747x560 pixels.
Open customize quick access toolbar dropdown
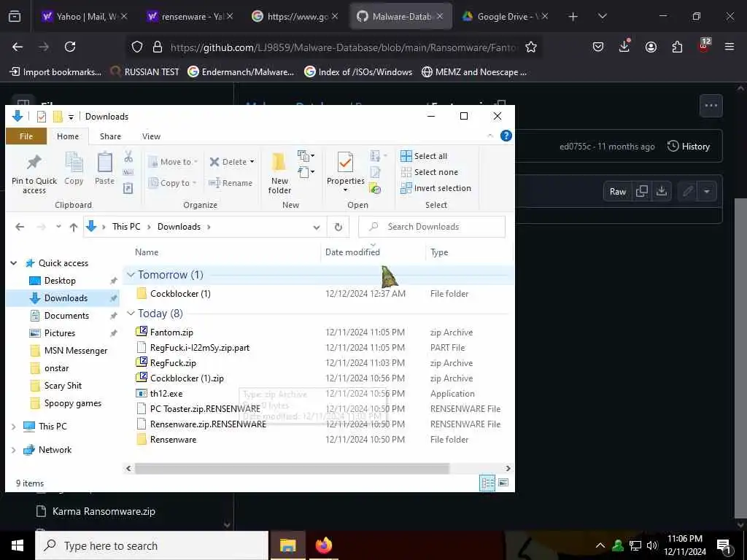(x=71, y=117)
